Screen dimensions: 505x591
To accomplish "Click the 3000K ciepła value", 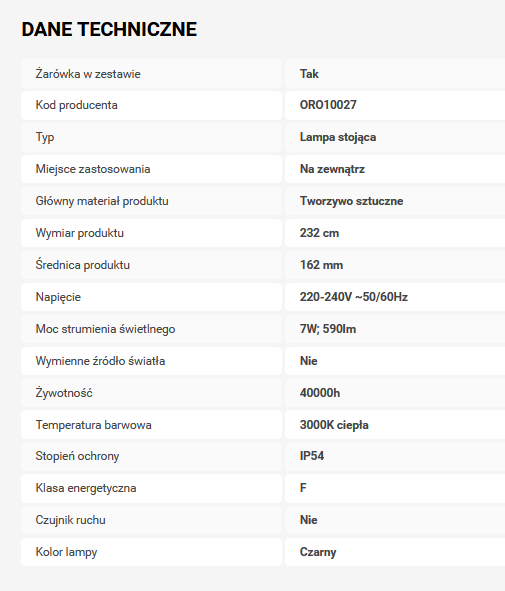I will [x=334, y=425].
